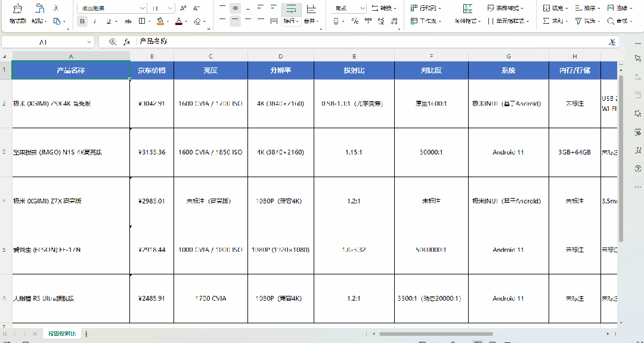Viewport: 644px width, 343px height.
Task: Expand the Name Box dropdown arrow
Action: click(x=89, y=42)
